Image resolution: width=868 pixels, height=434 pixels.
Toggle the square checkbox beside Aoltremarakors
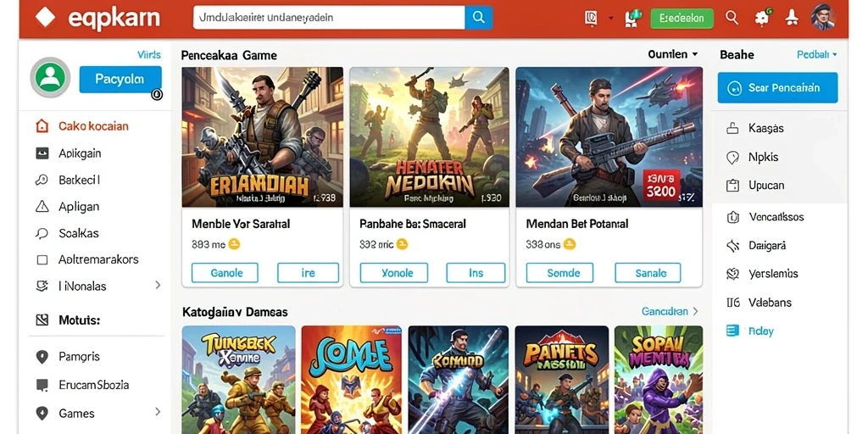(x=42, y=259)
